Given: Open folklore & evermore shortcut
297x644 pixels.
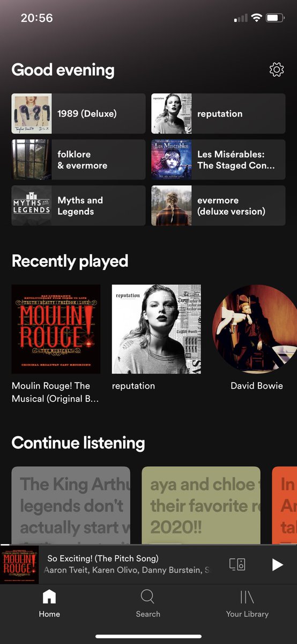Looking at the screenshot, I should [78, 159].
